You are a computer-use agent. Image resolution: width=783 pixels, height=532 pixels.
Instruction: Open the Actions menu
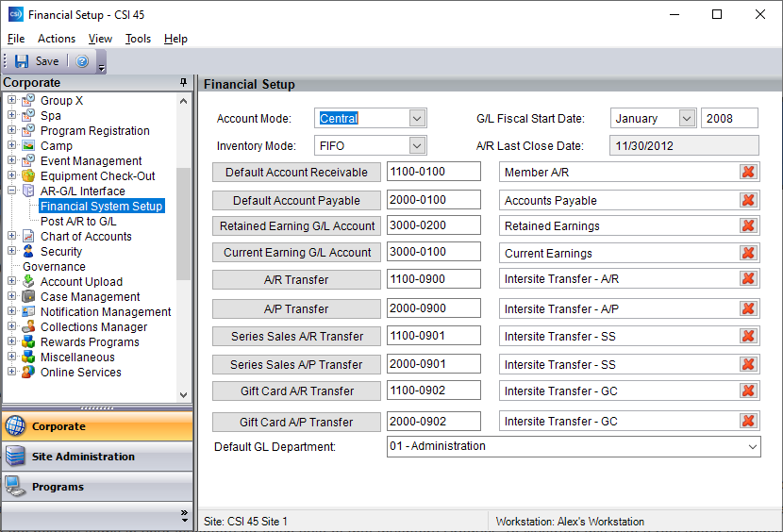click(57, 39)
